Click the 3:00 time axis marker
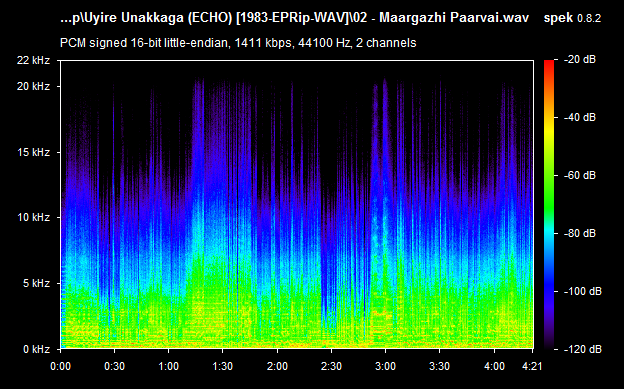 [385, 366]
